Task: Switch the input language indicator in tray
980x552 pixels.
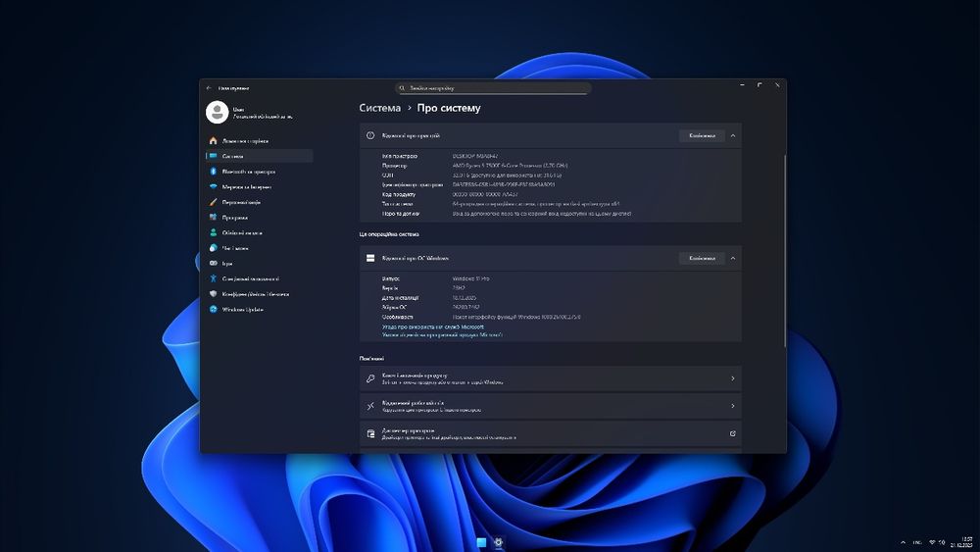Action: click(x=917, y=542)
